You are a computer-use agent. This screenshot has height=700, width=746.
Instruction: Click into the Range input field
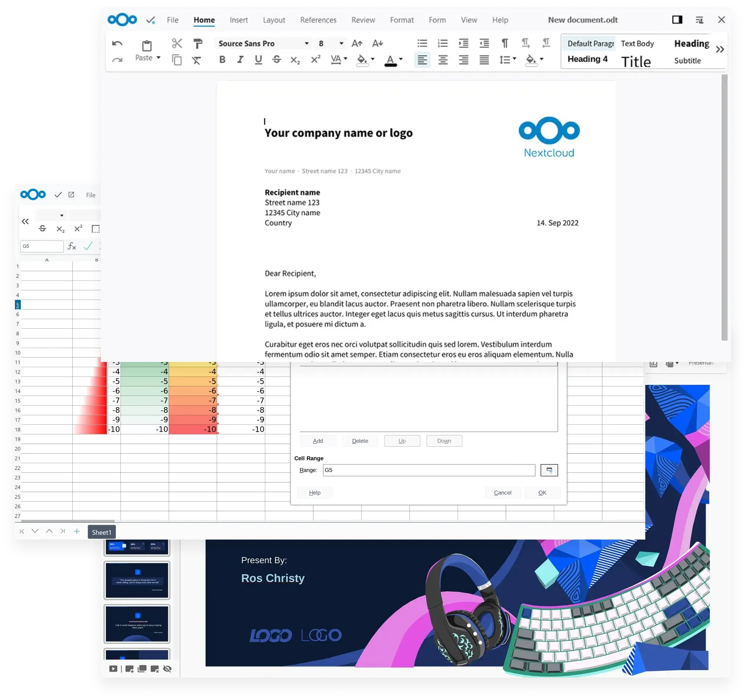tap(429, 470)
